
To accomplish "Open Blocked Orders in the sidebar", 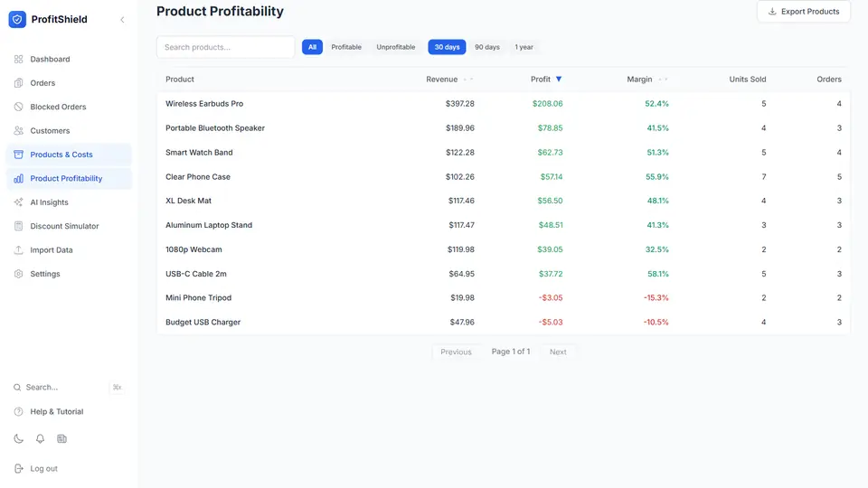I will pos(69,107).
